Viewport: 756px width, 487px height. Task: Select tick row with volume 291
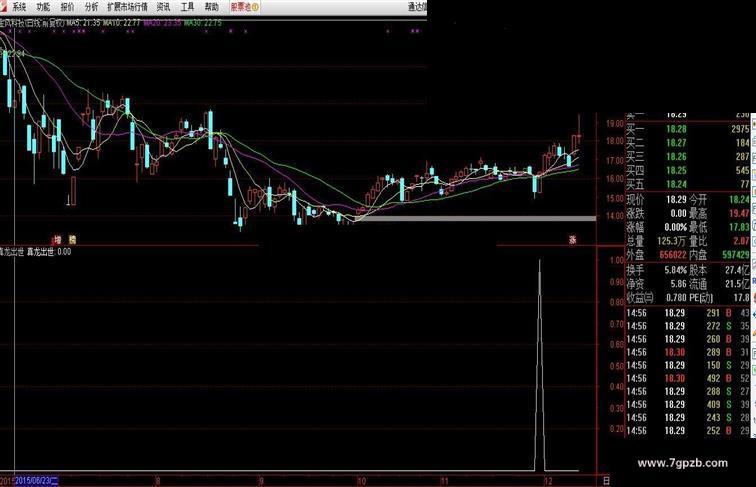[x=688, y=313]
